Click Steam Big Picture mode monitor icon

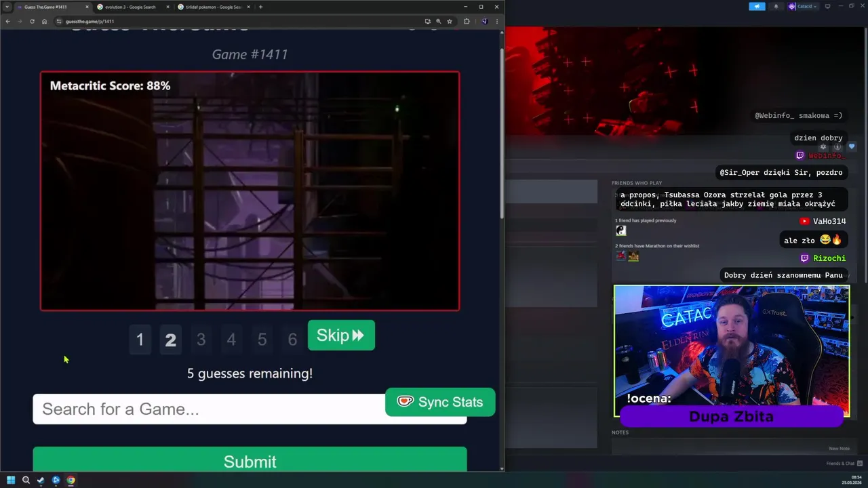click(827, 6)
